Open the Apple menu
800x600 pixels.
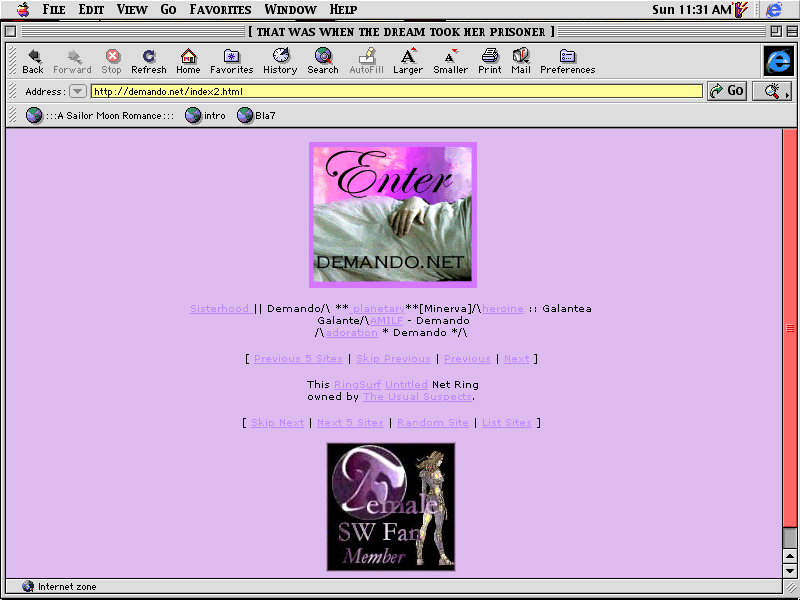(x=23, y=10)
